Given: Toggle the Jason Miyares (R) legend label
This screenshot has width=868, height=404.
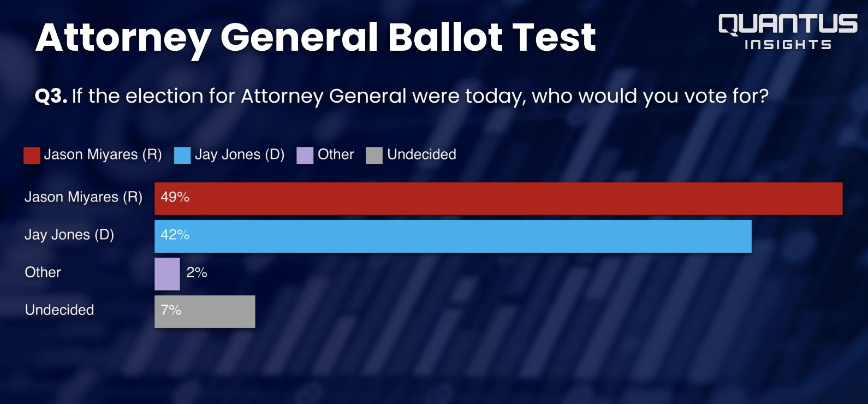Looking at the screenshot, I should click(x=103, y=155).
